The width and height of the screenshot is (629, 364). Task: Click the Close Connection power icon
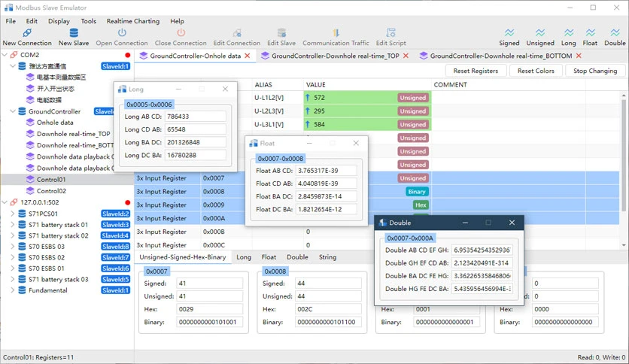pyautogui.click(x=181, y=32)
